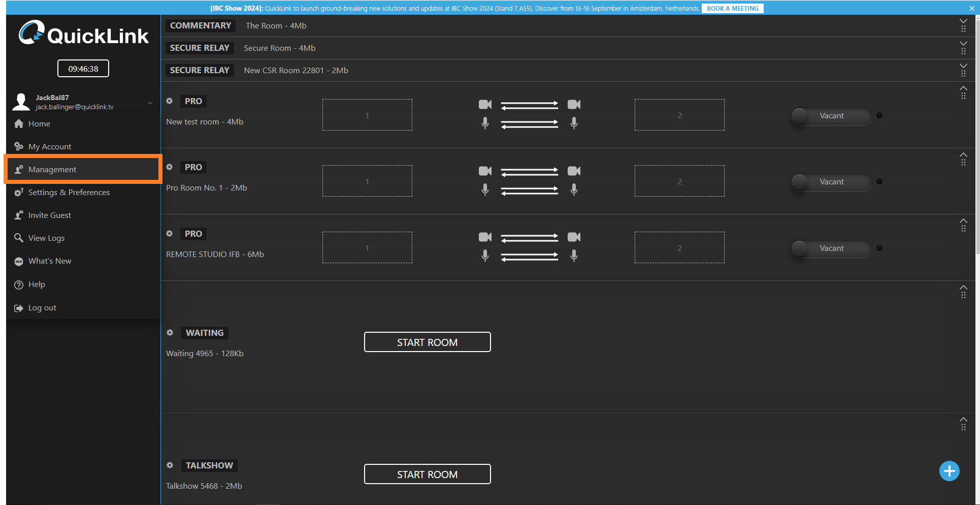980x505 pixels.
Task: Click the BOOK A MEETING banner button
Action: 732,8
